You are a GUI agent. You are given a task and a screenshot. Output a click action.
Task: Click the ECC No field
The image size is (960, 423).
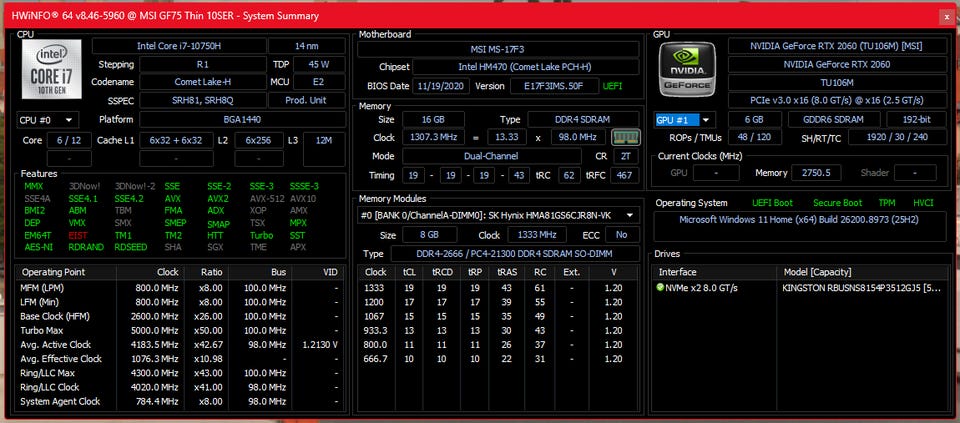pos(622,235)
